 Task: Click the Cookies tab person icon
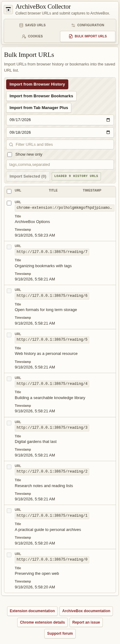[x=24, y=36]
